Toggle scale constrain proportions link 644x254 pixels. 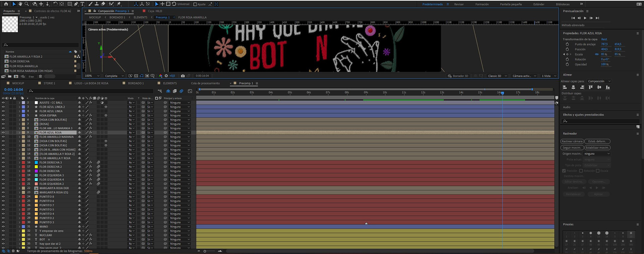click(x=597, y=54)
